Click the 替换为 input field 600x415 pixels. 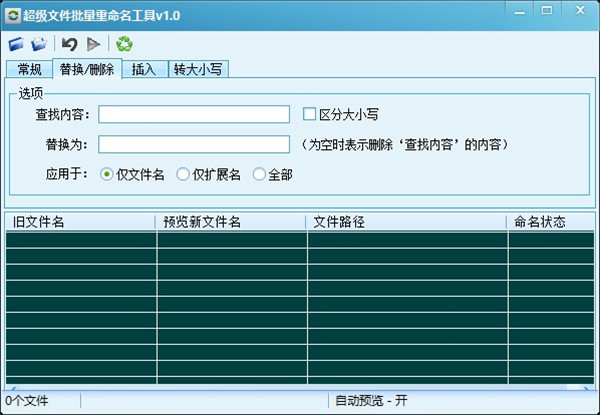194,144
